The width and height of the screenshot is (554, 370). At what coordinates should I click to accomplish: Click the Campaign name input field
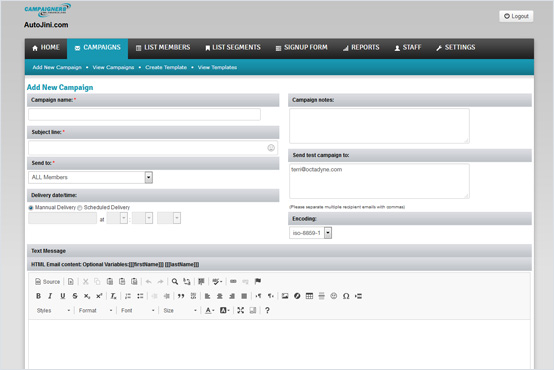click(145, 114)
